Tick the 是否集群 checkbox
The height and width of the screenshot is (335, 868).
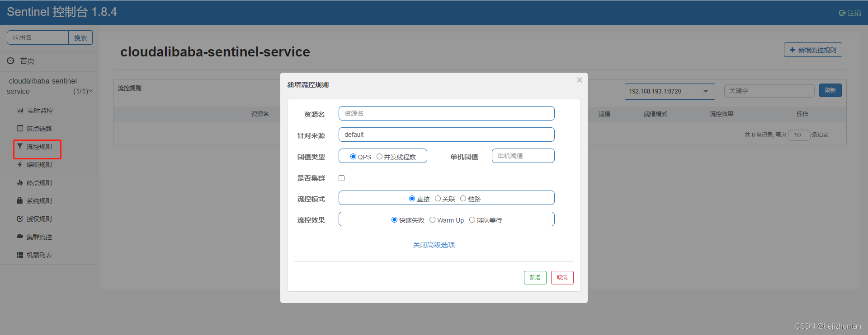coord(342,178)
